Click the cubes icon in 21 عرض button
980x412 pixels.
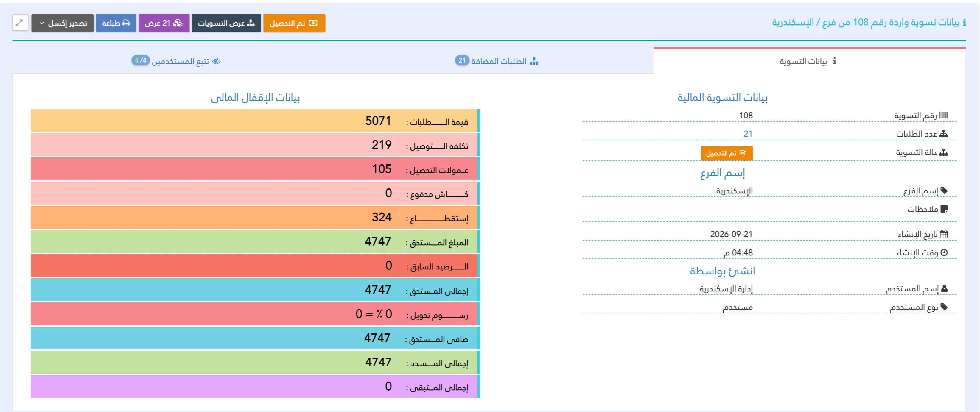178,23
